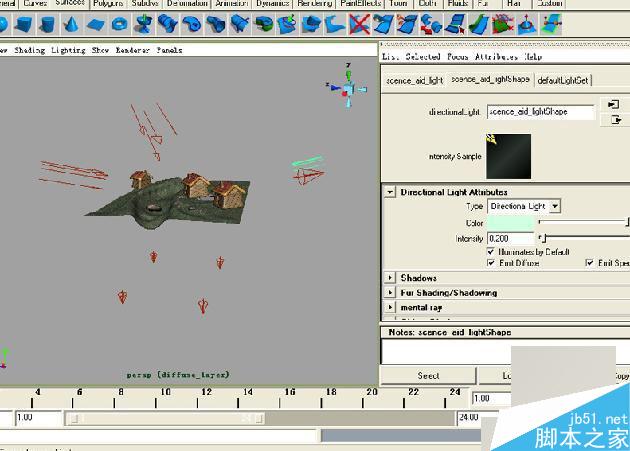Click the Intensity value field 0.200

(x=510, y=238)
